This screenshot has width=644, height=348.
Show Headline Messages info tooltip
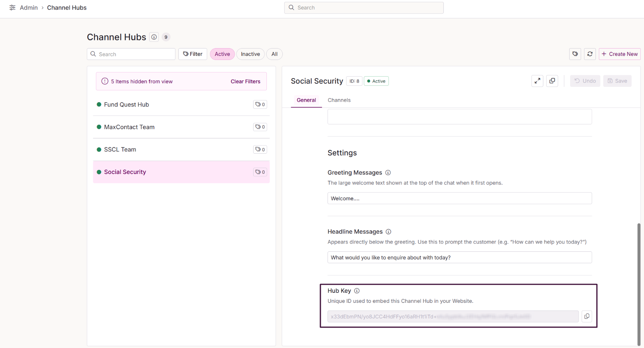388,232
